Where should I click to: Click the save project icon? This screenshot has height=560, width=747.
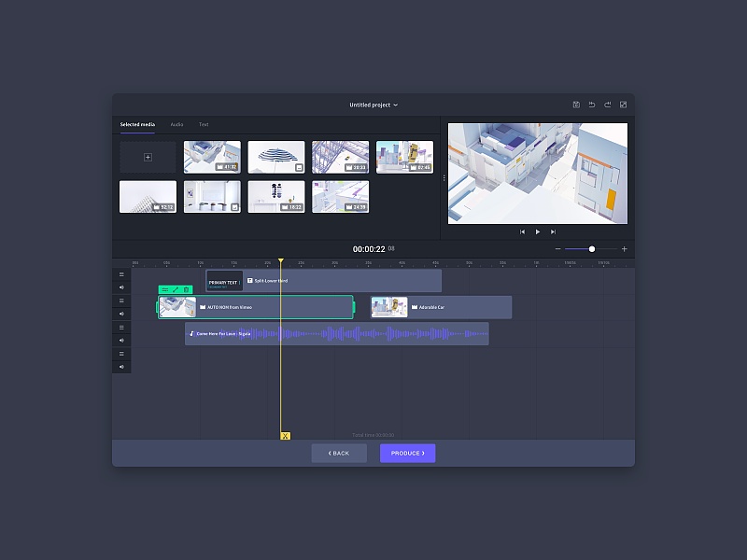pyautogui.click(x=576, y=105)
